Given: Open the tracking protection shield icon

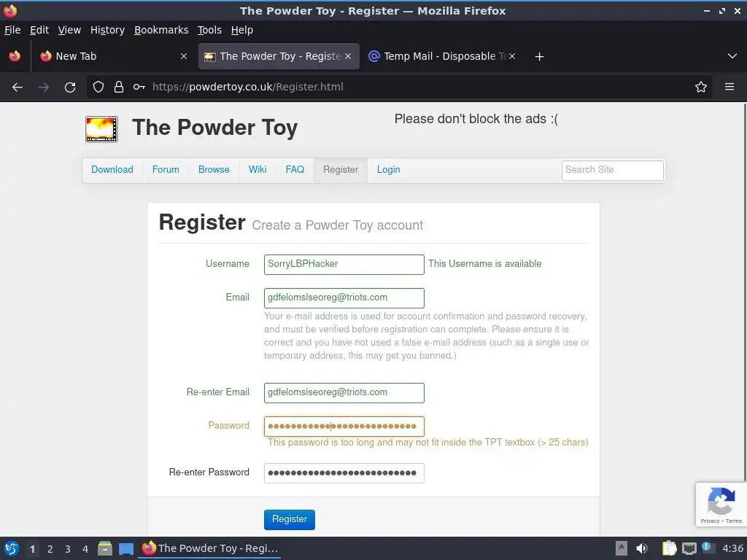Looking at the screenshot, I should (98, 87).
